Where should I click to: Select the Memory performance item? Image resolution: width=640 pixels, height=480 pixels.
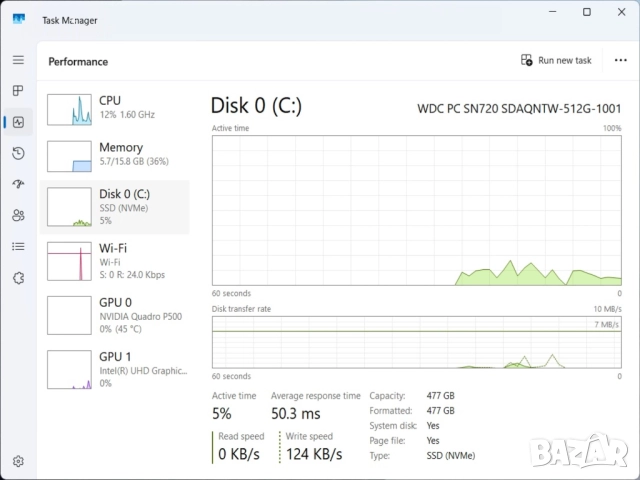point(115,154)
